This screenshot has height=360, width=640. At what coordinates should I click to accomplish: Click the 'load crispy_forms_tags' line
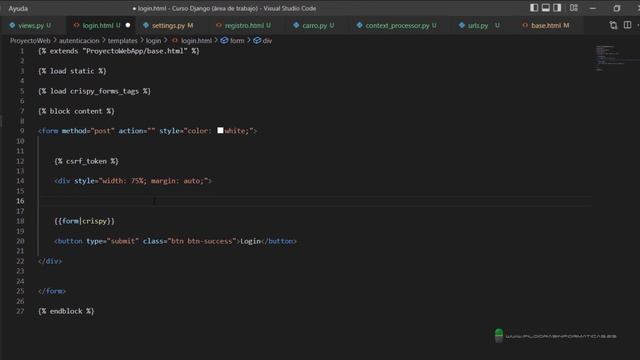tap(94, 91)
